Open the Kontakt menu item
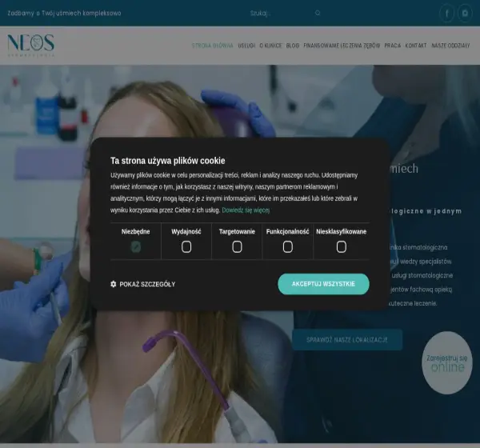 pyautogui.click(x=416, y=46)
